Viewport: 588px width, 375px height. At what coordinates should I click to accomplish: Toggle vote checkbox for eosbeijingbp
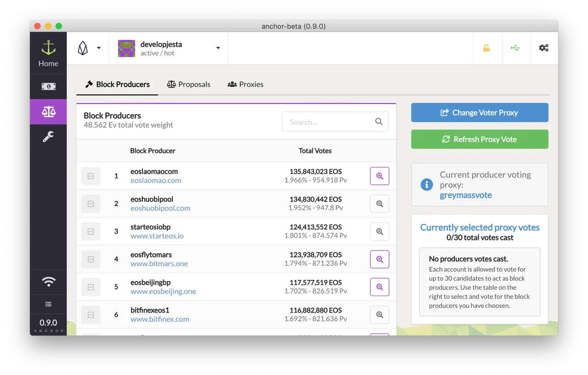click(x=91, y=287)
